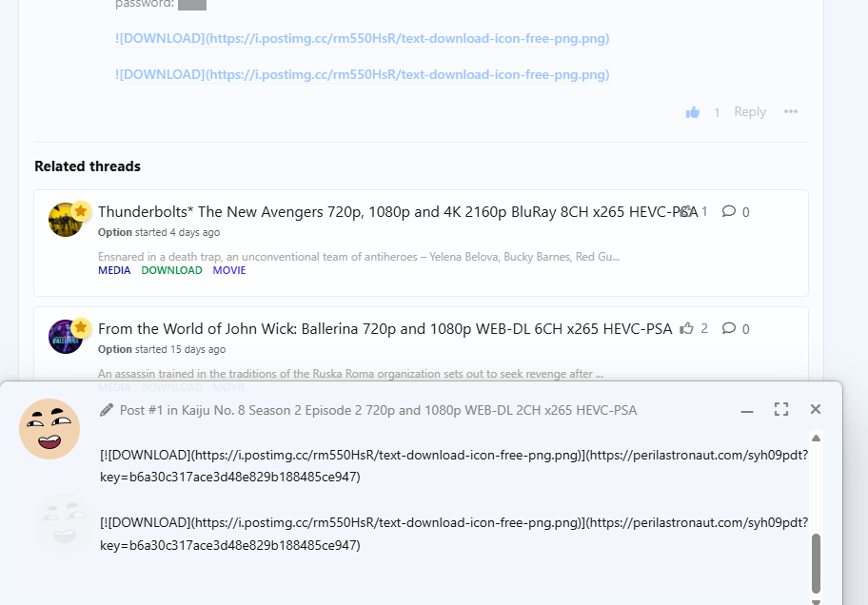Expand post editor to fullscreen
The height and width of the screenshot is (605, 868).
781,409
